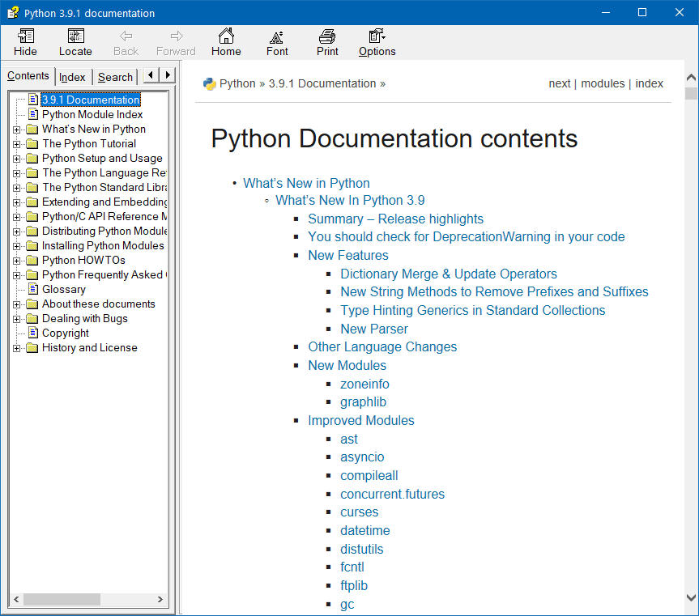Expand History and License tree node
Screen dimensions: 699x616
[16, 348]
